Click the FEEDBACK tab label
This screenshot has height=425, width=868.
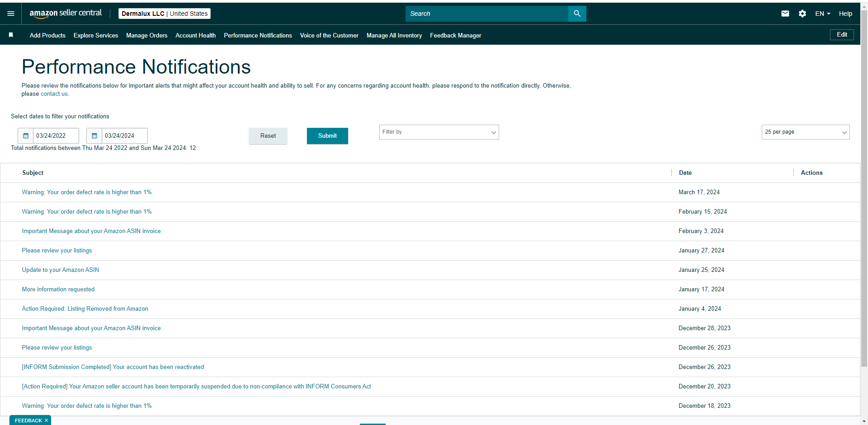pos(28,420)
